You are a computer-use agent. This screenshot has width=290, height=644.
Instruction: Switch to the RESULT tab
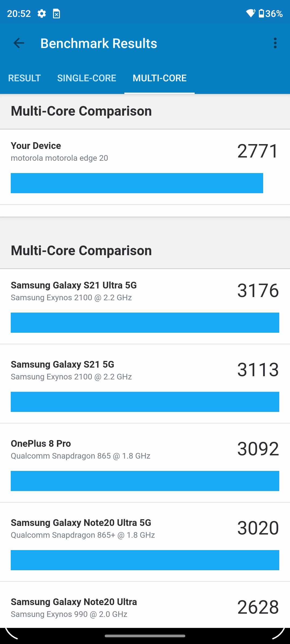pos(24,78)
